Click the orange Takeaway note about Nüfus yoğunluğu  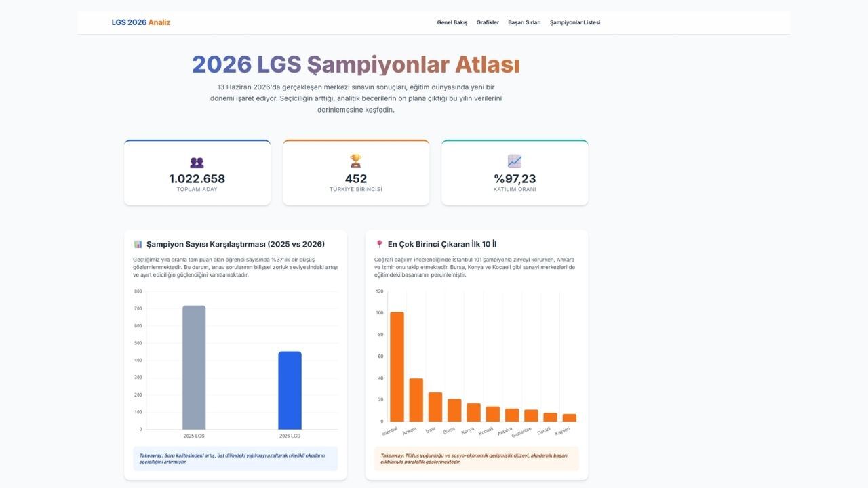[477, 459]
